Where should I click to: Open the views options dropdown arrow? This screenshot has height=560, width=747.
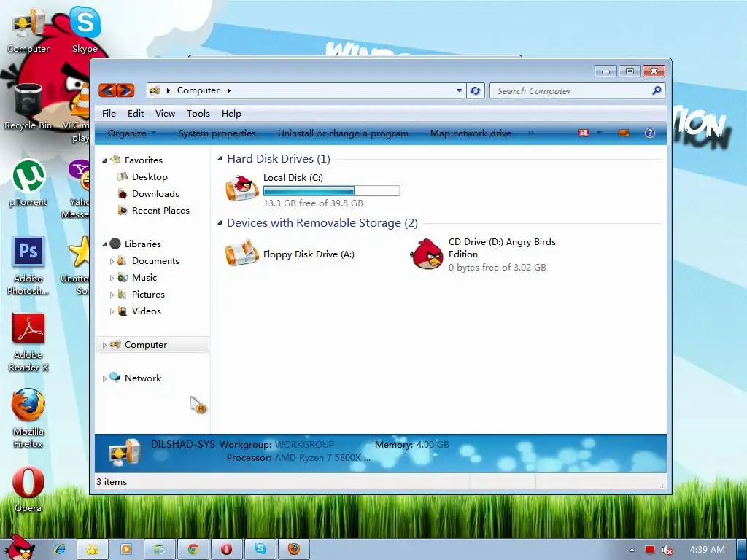(599, 133)
